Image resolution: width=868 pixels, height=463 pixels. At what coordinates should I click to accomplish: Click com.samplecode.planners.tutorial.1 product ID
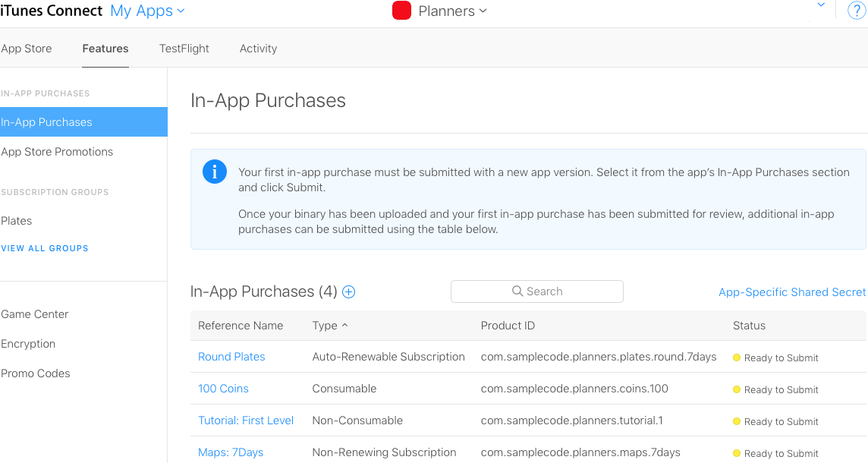pyautogui.click(x=572, y=420)
